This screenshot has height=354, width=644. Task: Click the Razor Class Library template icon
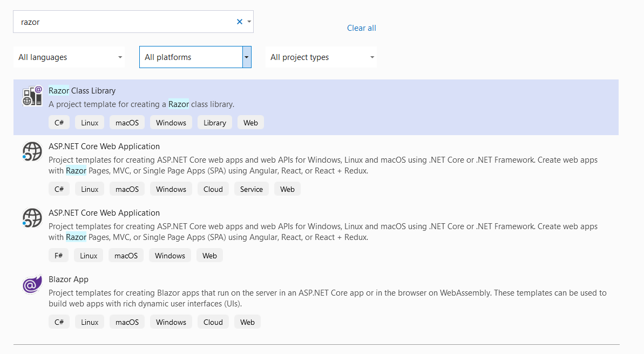click(32, 96)
